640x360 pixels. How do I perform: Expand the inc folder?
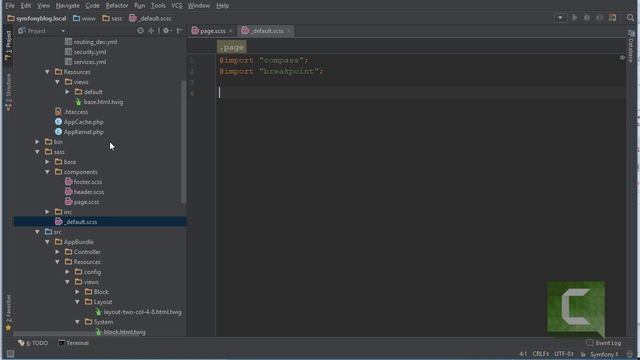(47, 212)
